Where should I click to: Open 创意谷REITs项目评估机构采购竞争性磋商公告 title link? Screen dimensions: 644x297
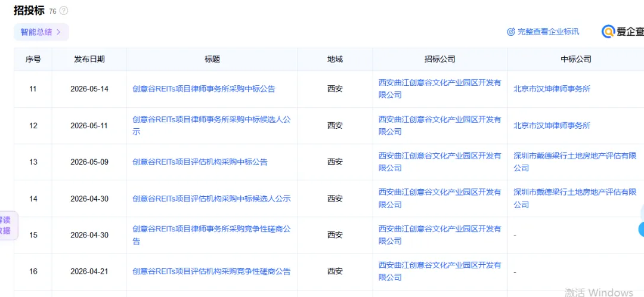coord(212,271)
